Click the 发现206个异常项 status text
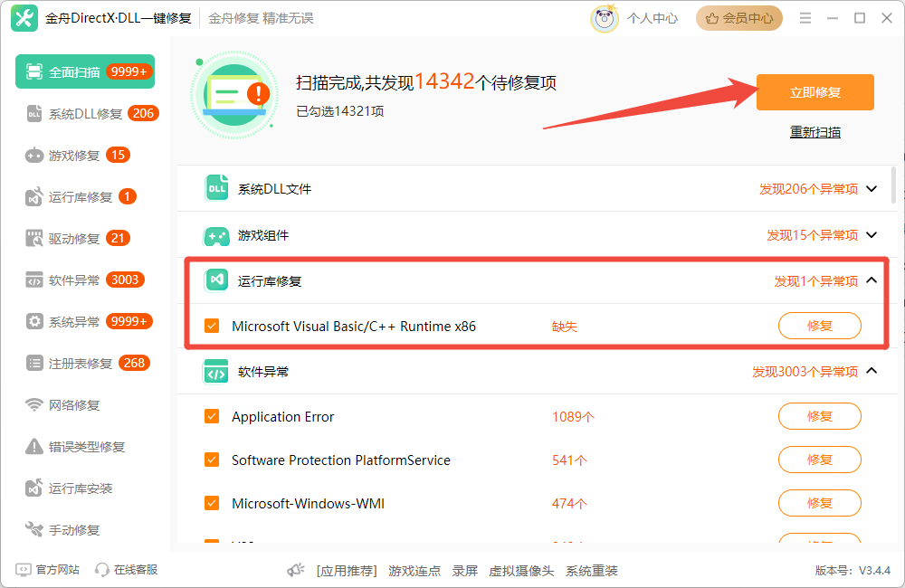 (808, 189)
